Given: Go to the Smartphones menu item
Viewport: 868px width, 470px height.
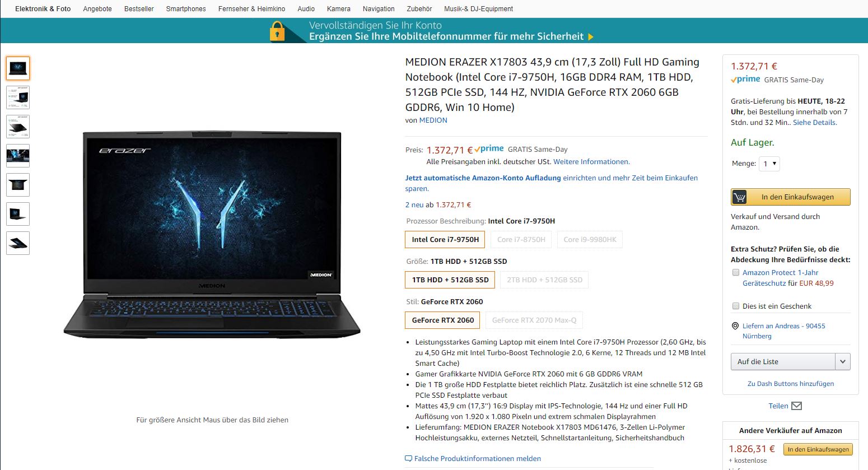Looking at the screenshot, I should pos(186,9).
